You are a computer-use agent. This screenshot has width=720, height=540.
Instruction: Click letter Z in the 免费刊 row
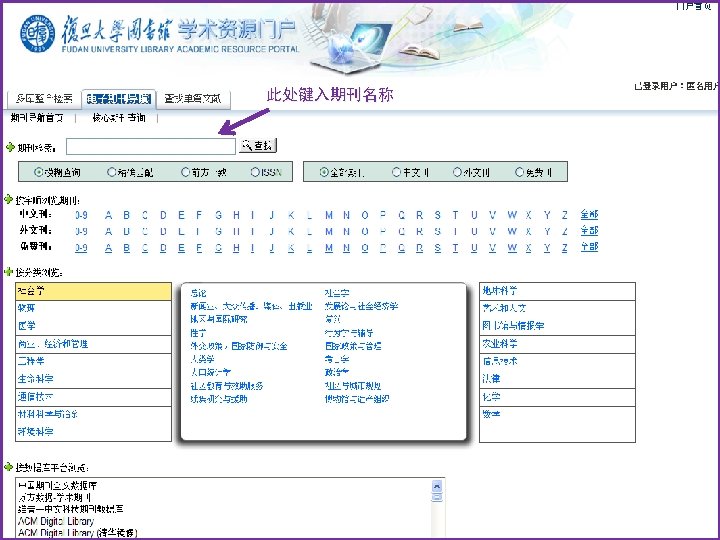tap(565, 248)
